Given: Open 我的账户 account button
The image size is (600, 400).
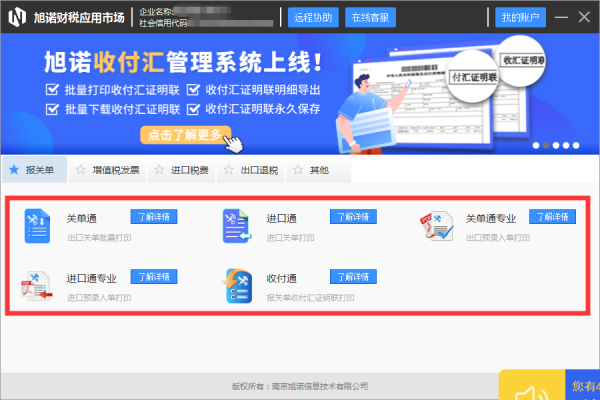Looking at the screenshot, I should point(520,17).
